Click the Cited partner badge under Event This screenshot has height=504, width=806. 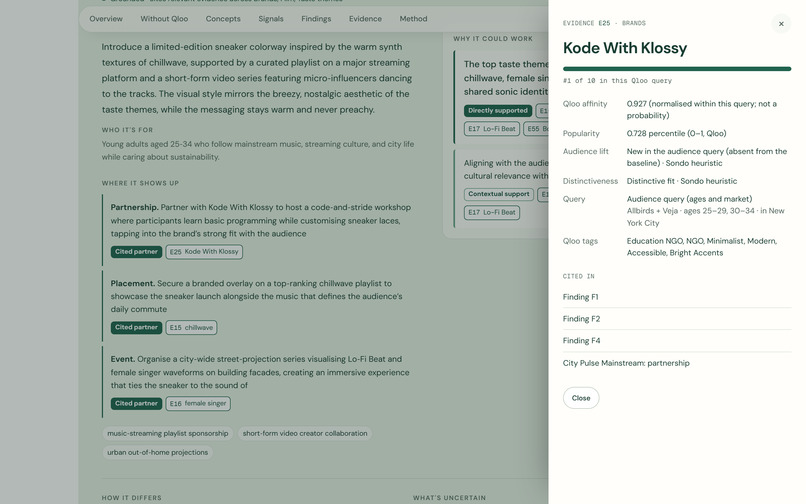[x=136, y=404]
